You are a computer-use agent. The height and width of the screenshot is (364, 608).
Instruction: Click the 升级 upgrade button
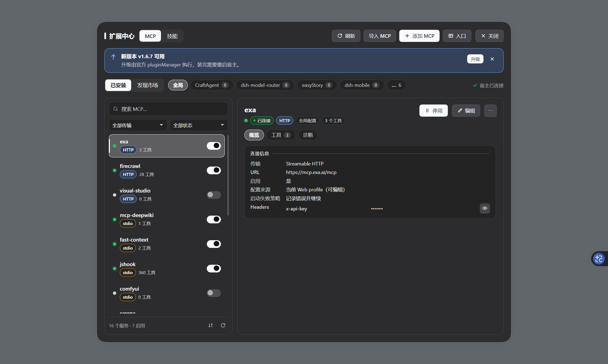click(x=475, y=59)
